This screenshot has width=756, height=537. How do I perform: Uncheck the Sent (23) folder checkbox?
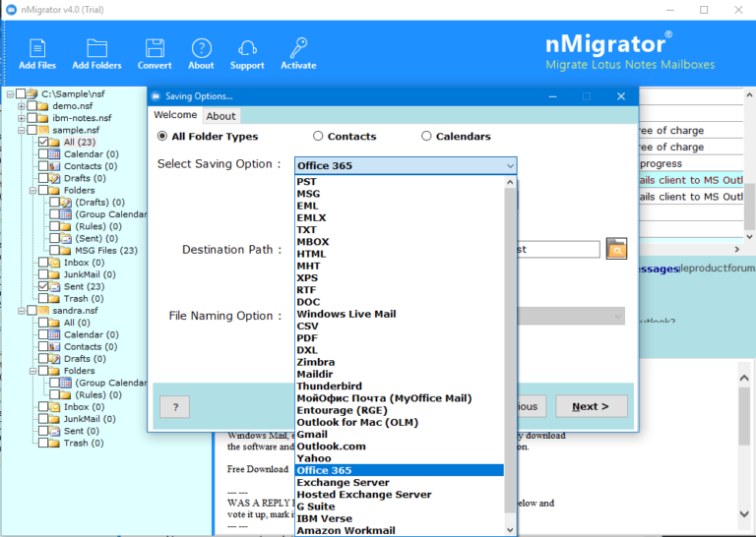click(43, 286)
